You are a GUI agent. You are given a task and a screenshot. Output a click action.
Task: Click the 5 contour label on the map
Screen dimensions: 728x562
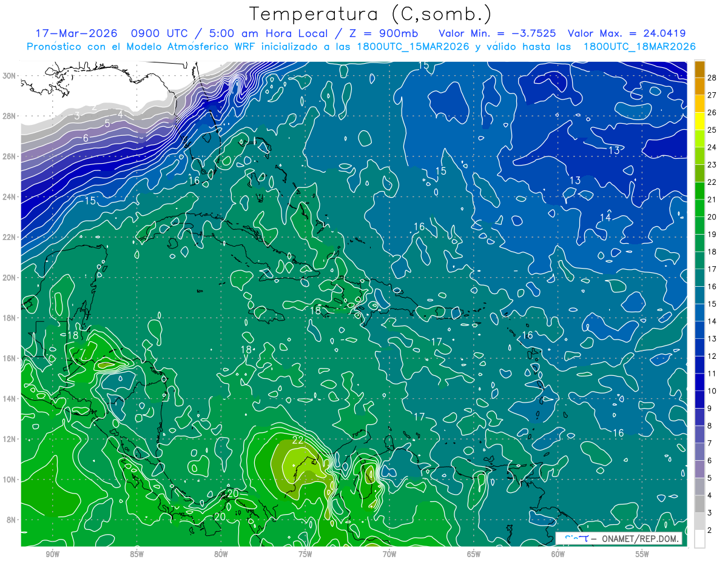(107, 123)
